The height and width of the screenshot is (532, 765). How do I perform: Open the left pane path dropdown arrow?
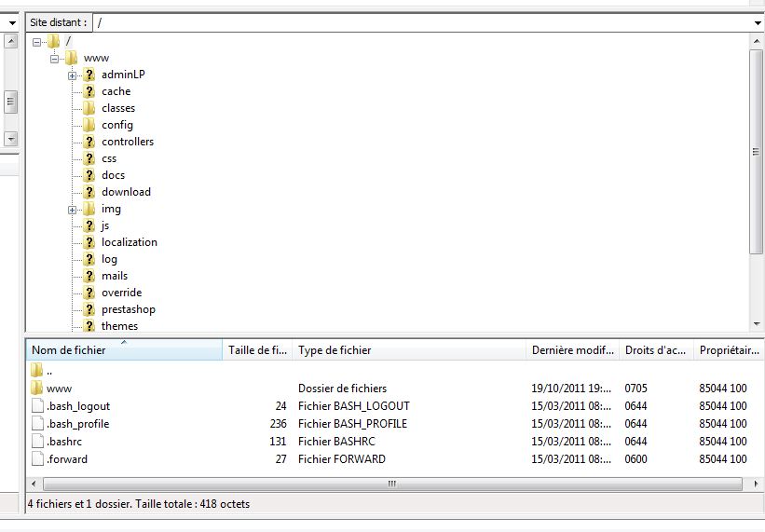[x=12, y=23]
